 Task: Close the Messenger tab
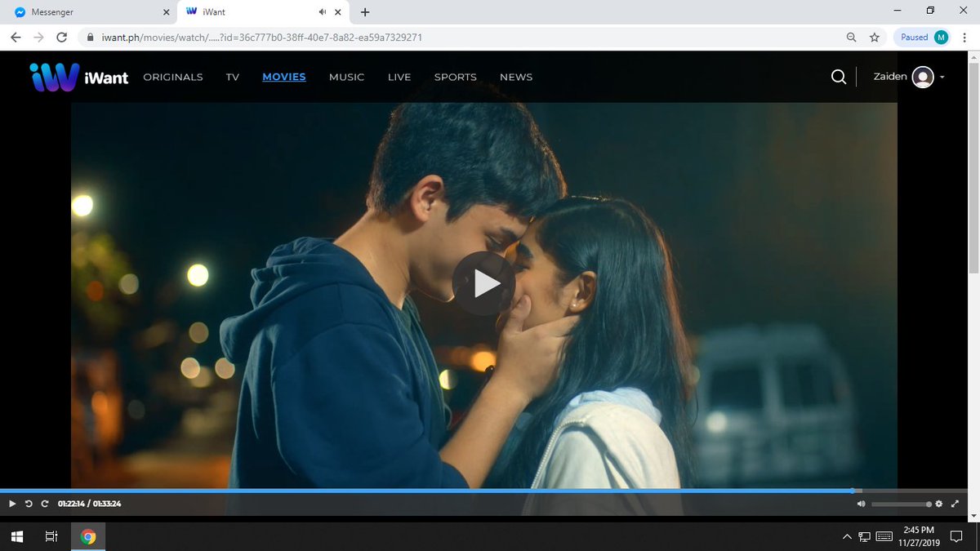tap(167, 12)
